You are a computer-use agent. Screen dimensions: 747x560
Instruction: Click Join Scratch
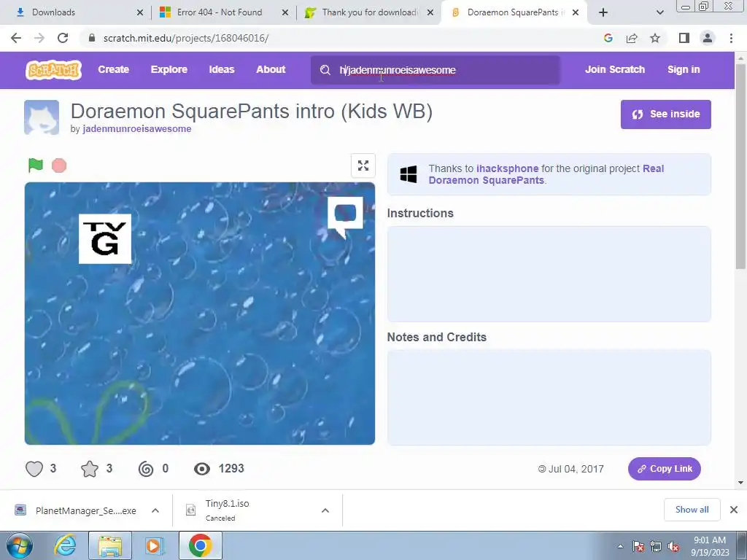click(614, 69)
